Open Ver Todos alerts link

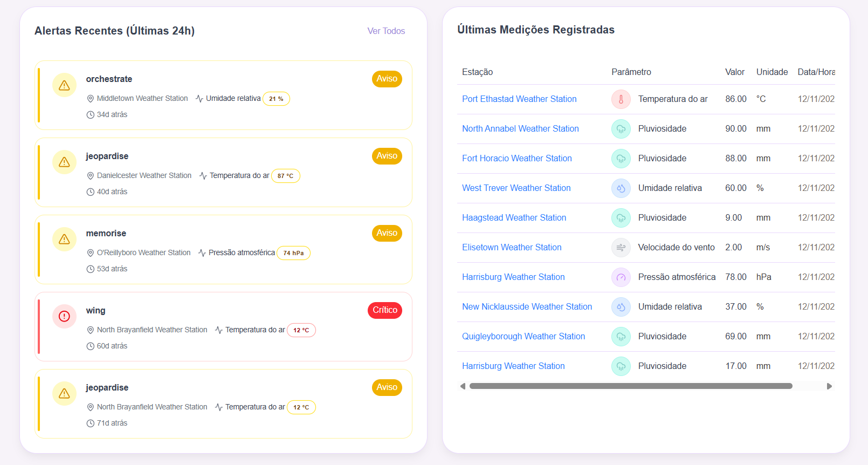point(386,31)
